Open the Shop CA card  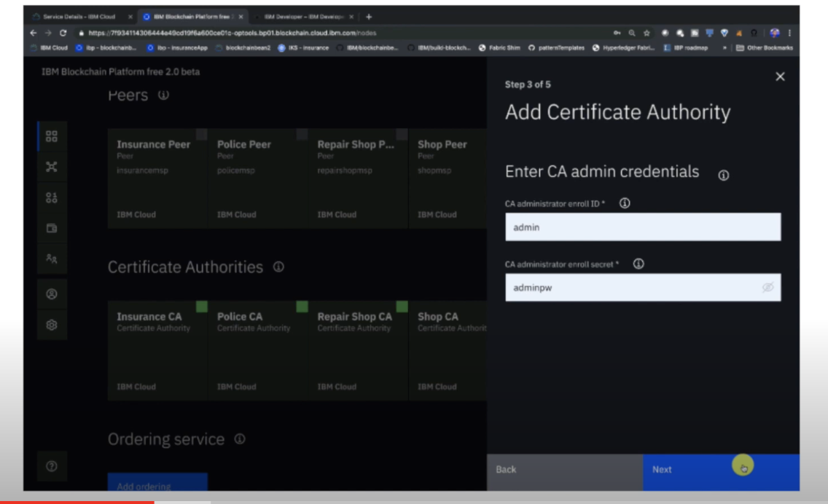point(448,350)
